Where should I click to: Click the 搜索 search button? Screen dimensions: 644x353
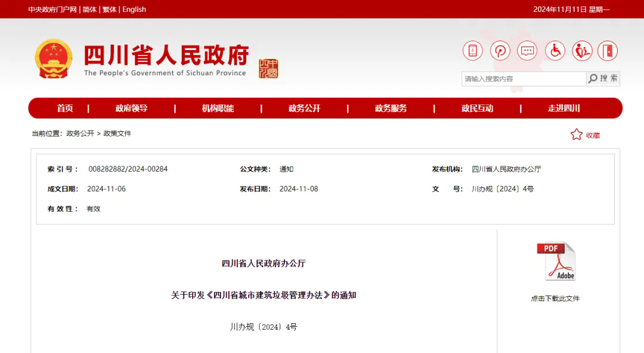tap(603, 79)
